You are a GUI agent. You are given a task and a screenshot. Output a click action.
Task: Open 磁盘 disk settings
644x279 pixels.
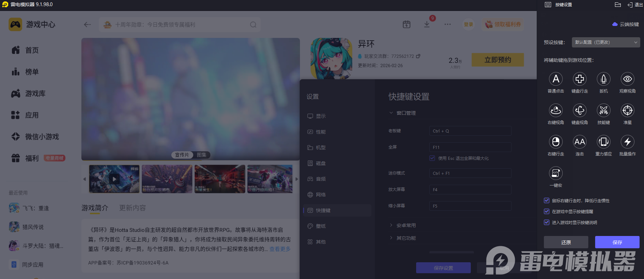click(337, 163)
